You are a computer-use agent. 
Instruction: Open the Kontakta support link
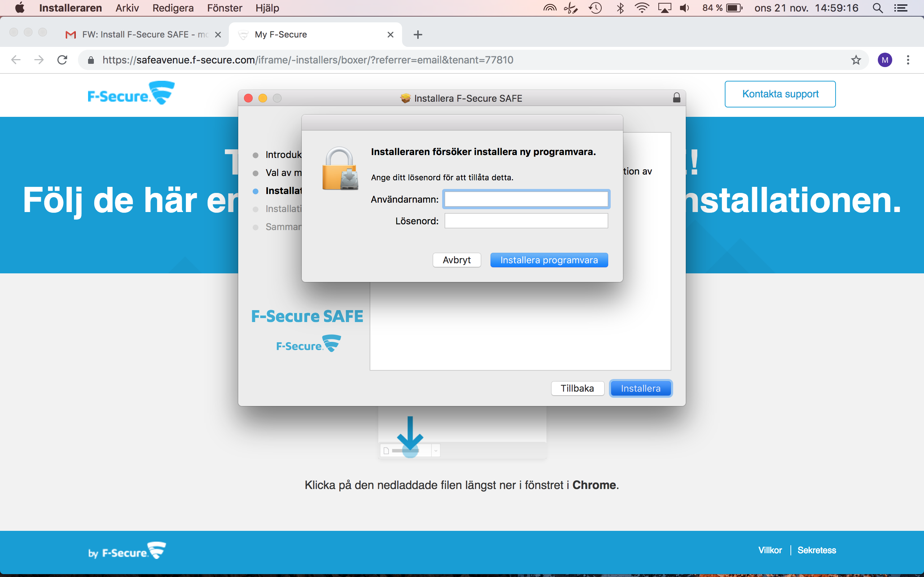[x=780, y=94]
